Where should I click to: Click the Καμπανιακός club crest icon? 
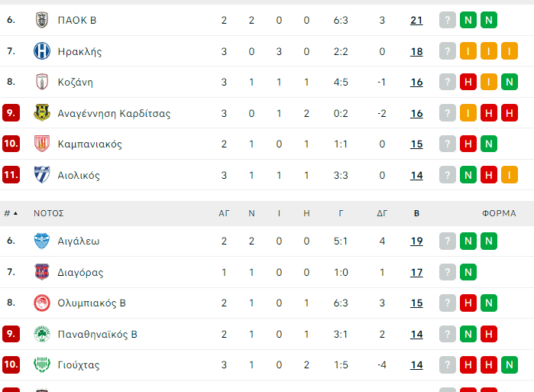(42, 144)
